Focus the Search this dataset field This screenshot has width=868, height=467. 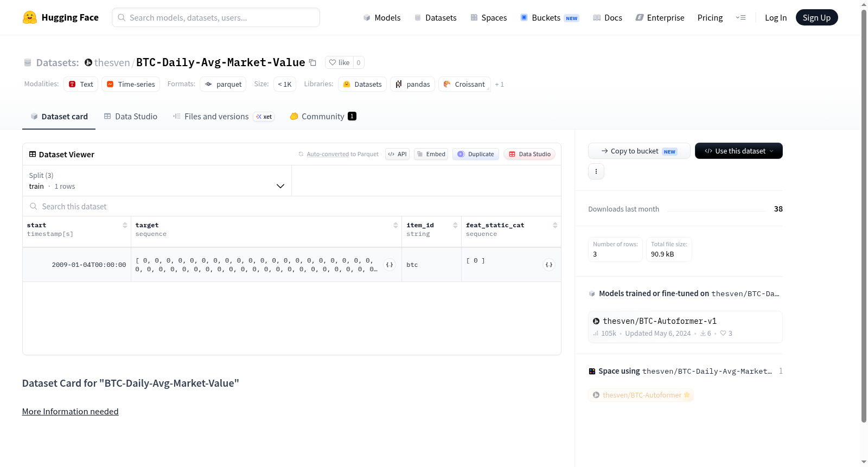(x=292, y=206)
